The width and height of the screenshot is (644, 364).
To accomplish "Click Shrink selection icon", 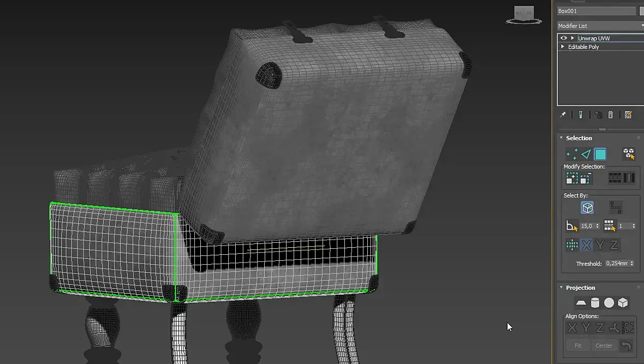I will [x=585, y=178].
